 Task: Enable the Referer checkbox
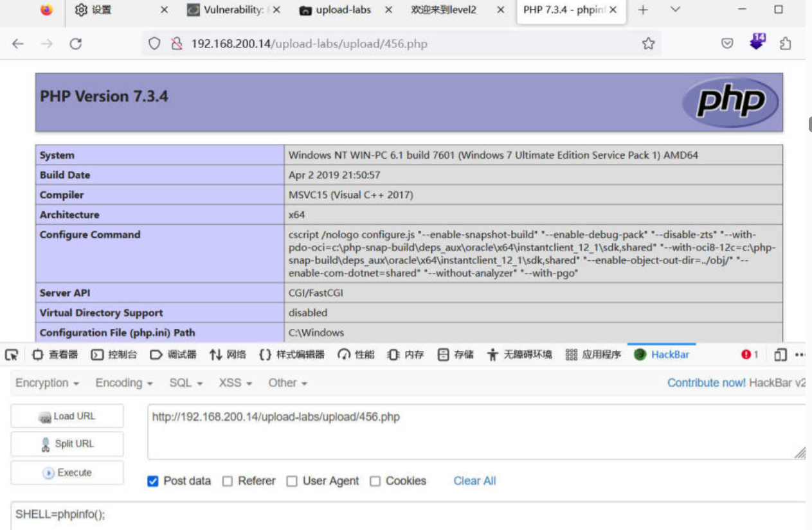[x=228, y=481]
